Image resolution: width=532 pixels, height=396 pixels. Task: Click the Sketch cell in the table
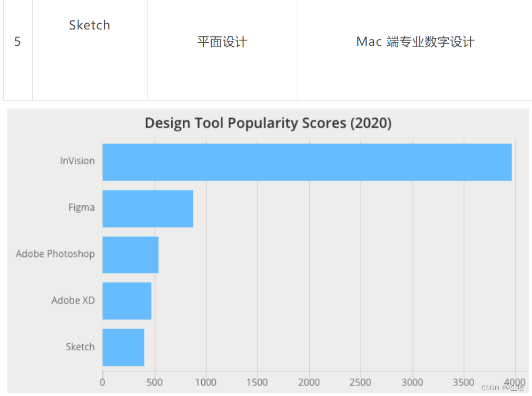[90, 50]
